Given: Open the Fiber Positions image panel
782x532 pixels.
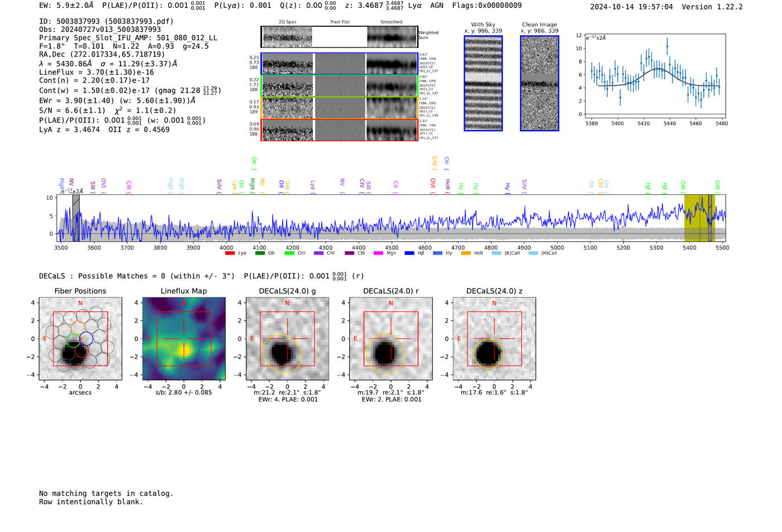Looking at the screenshot, I should coord(80,339).
